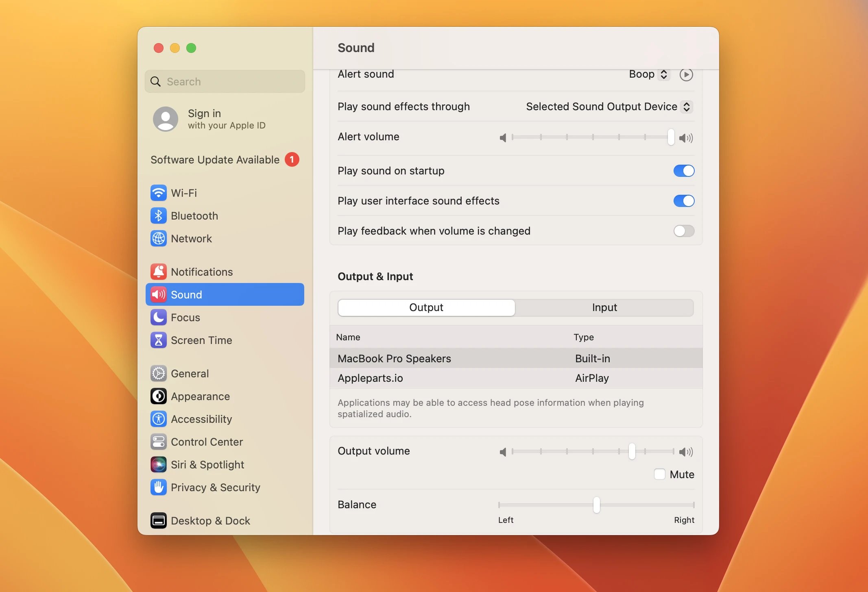Disable Play sound on startup
Image resolution: width=868 pixels, height=592 pixels.
point(683,171)
